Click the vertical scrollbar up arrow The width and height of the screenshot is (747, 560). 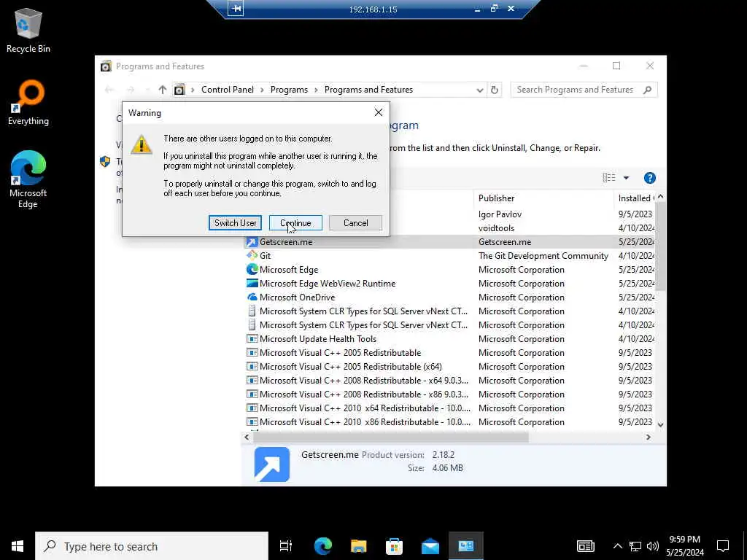660,197
